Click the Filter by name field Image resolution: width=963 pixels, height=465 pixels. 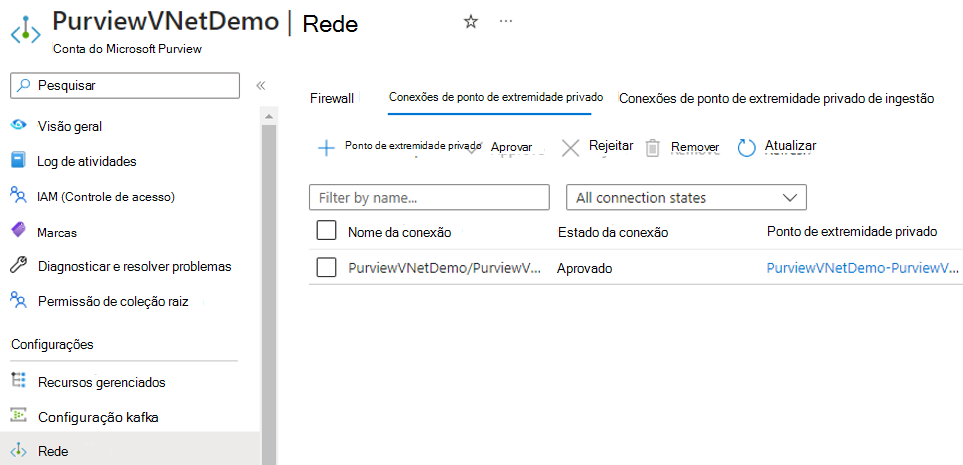(x=429, y=198)
